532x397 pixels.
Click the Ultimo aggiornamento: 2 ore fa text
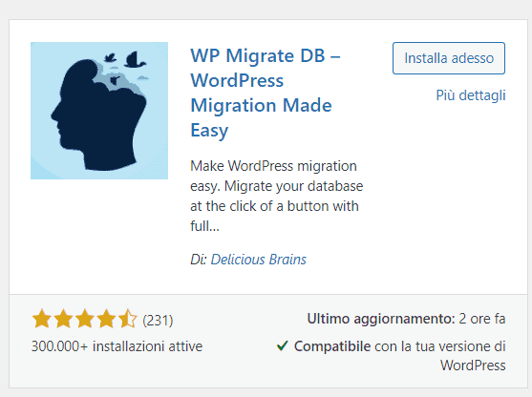click(406, 319)
